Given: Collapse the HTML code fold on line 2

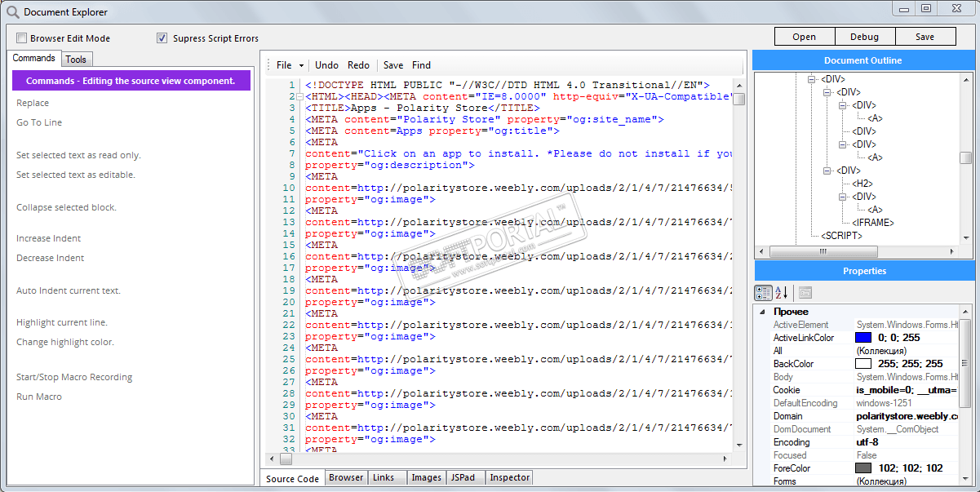Looking at the screenshot, I should click(x=299, y=96).
